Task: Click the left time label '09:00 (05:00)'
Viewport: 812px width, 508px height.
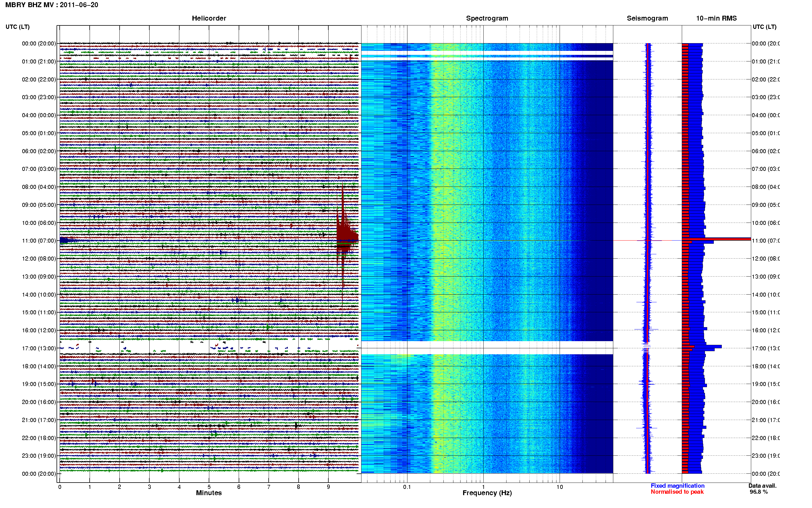Action: [x=39, y=205]
